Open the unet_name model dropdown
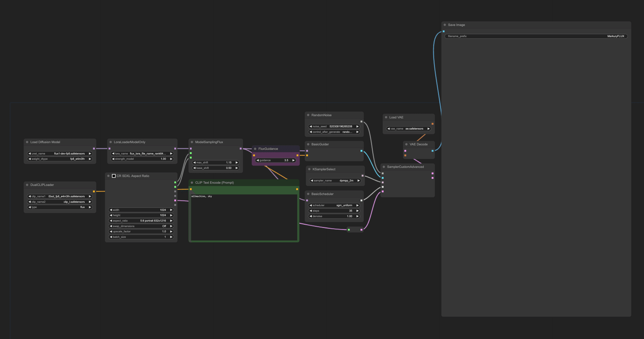 [60, 153]
